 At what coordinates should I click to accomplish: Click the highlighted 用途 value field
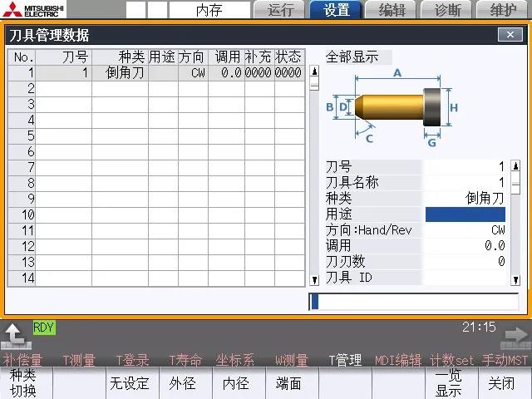click(x=465, y=214)
